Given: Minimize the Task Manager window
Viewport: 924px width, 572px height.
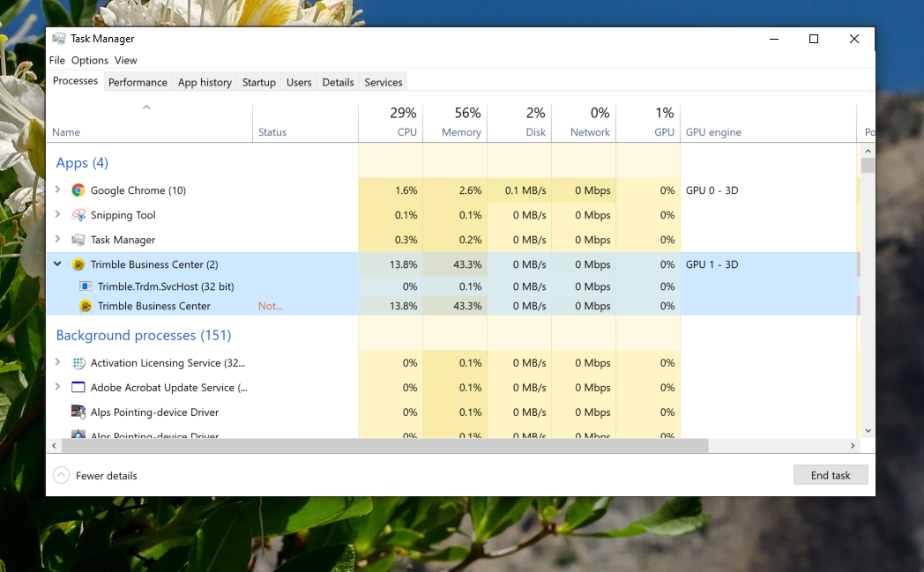Looking at the screenshot, I should 774,39.
